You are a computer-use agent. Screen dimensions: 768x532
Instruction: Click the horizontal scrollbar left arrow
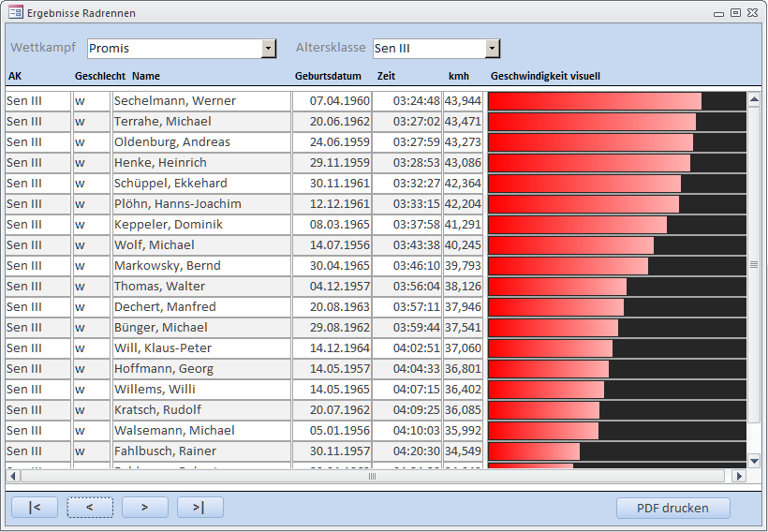click(12, 477)
